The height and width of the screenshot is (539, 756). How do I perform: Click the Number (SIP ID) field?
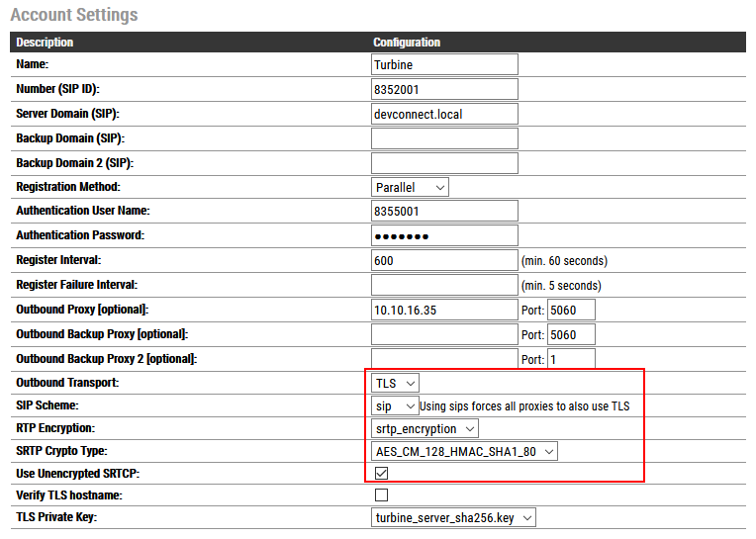click(444, 89)
